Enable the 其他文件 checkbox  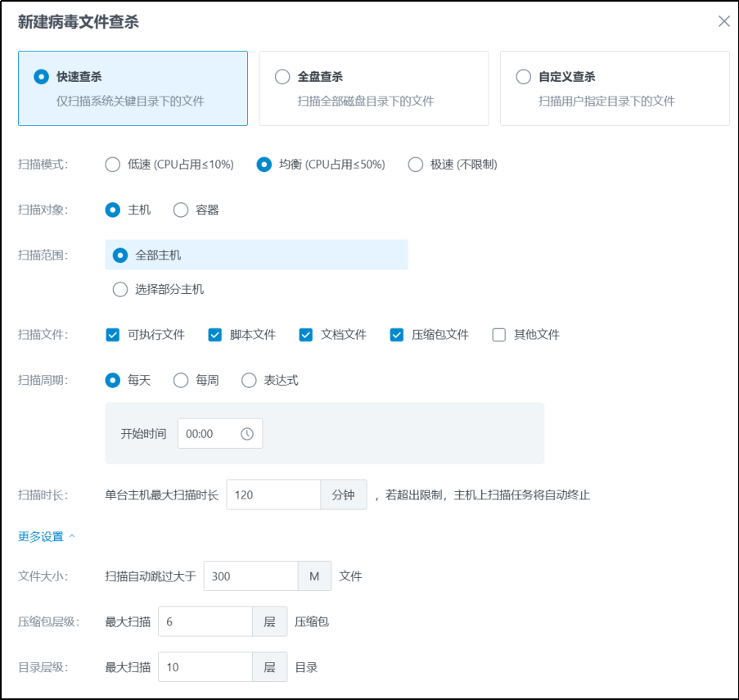tap(499, 335)
